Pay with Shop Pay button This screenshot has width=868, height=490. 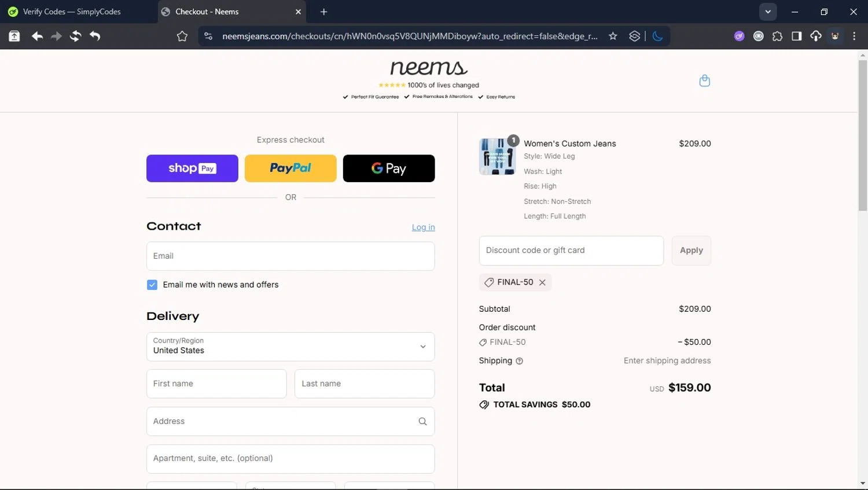(192, 168)
